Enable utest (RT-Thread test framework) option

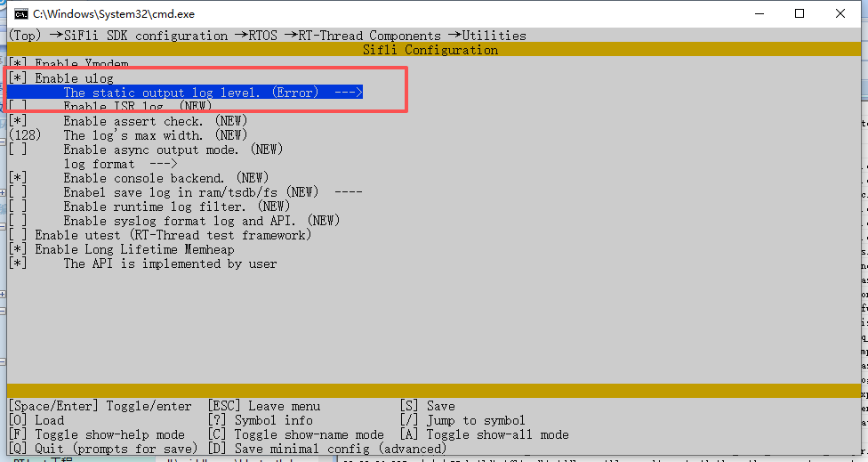point(18,235)
